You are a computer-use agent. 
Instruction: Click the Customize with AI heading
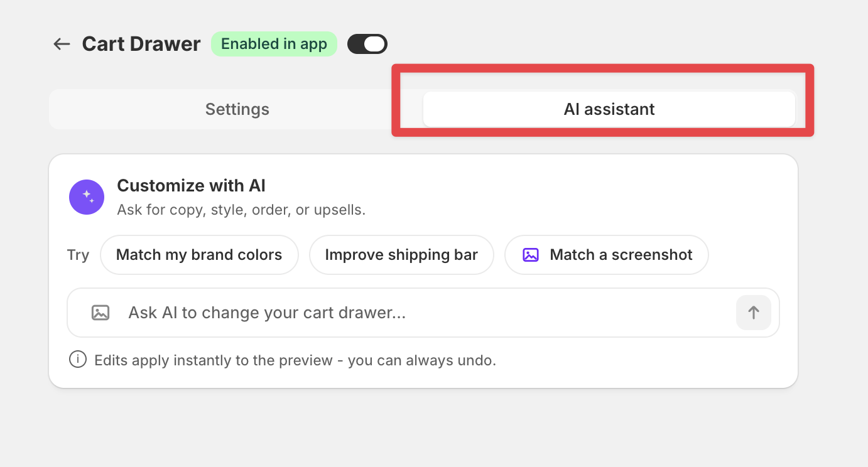pyautogui.click(x=192, y=186)
